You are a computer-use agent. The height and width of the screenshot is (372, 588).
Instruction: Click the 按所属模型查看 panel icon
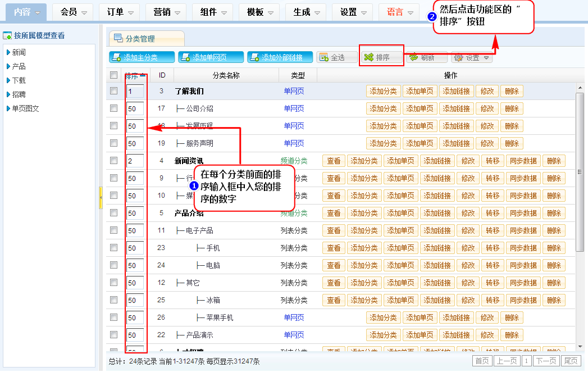(7, 35)
